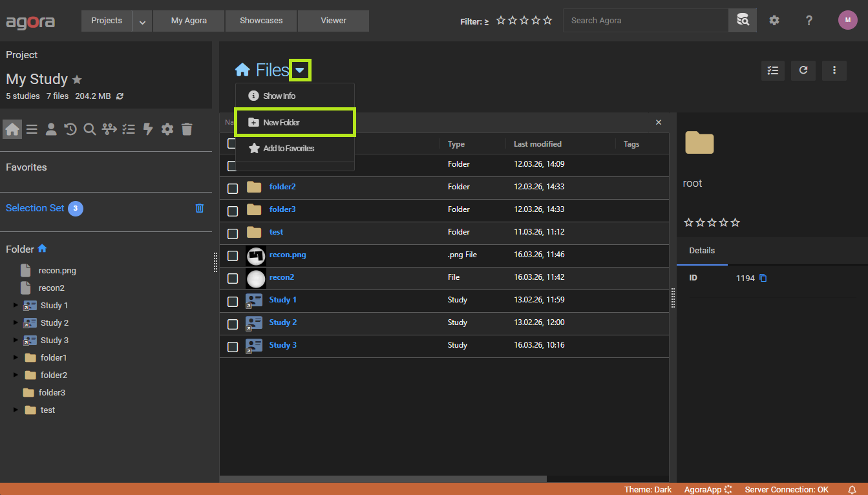
Task: Open the history clock icon in sidebar
Action: coord(70,129)
